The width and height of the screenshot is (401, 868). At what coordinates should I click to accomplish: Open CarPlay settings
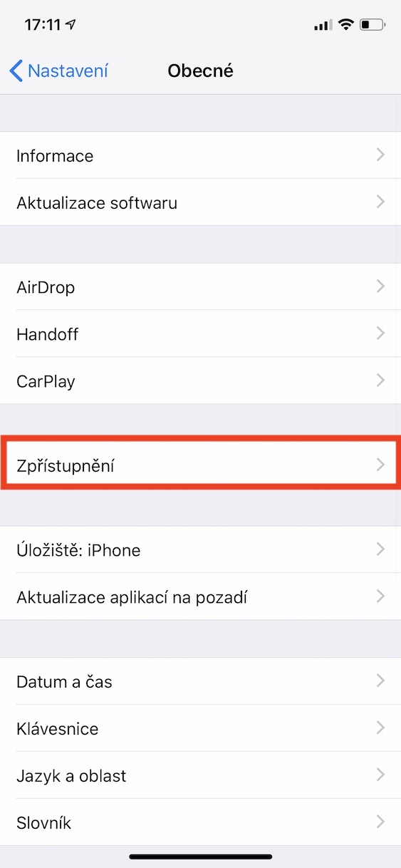[x=200, y=381]
